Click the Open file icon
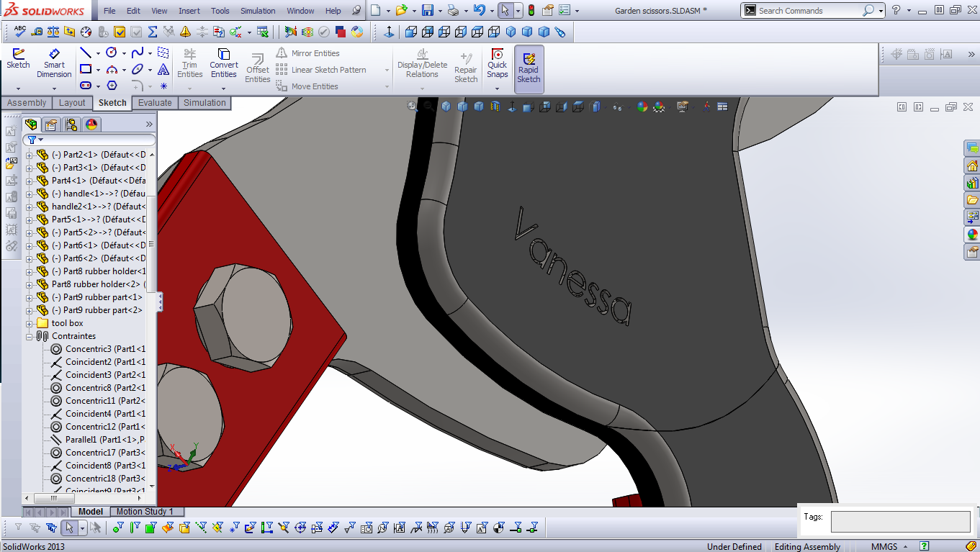The height and width of the screenshot is (552, 980). tap(401, 11)
